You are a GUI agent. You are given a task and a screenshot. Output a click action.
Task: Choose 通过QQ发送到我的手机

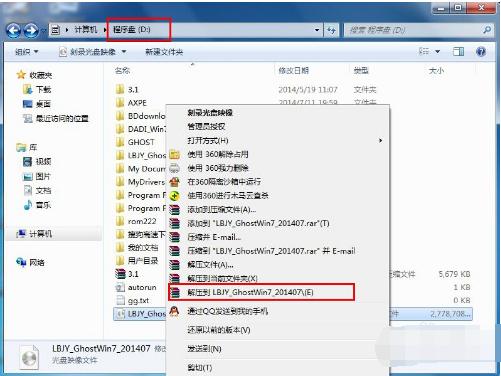228,311
